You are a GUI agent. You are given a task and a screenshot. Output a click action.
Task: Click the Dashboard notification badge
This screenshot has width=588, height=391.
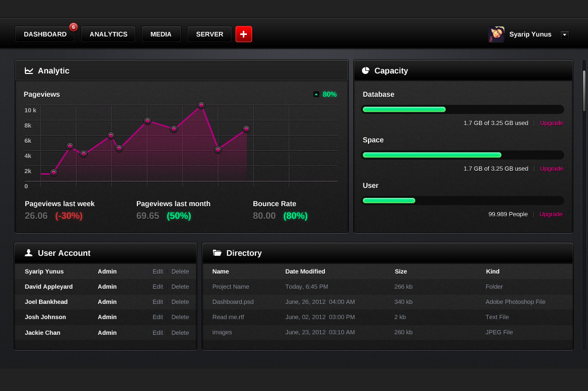73,27
